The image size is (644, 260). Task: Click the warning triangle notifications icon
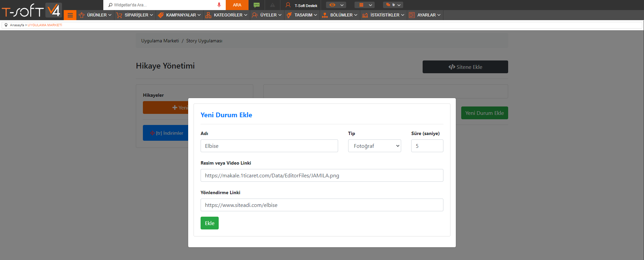coord(272,5)
